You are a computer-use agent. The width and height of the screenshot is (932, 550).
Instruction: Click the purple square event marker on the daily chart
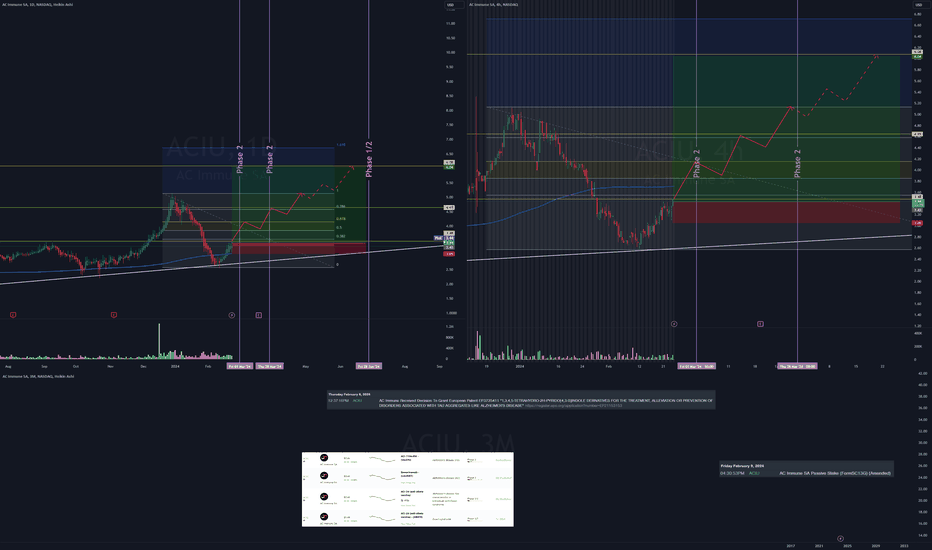[259, 315]
